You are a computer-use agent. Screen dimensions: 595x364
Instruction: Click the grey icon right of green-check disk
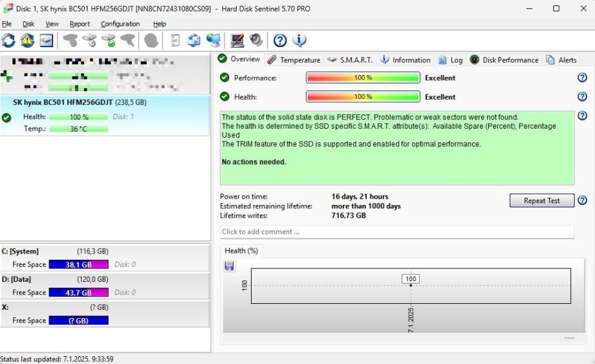[128, 40]
